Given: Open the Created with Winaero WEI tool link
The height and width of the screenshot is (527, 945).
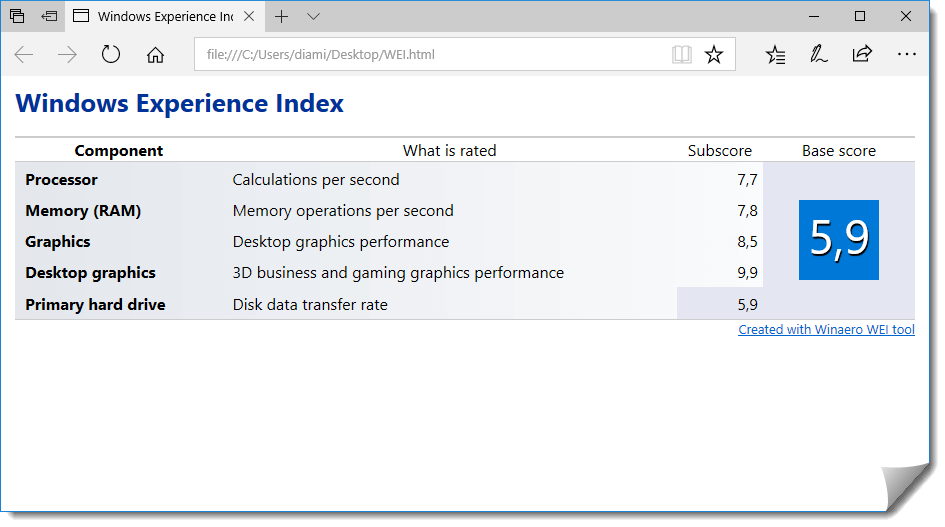Looking at the screenshot, I should pyautogui.click(x=826, y=330).
